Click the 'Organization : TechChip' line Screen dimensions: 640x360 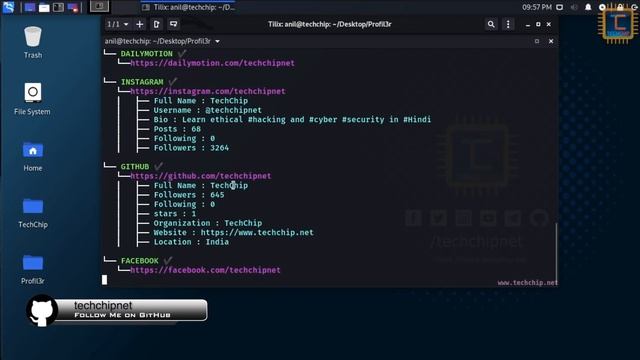click(208, 223)
